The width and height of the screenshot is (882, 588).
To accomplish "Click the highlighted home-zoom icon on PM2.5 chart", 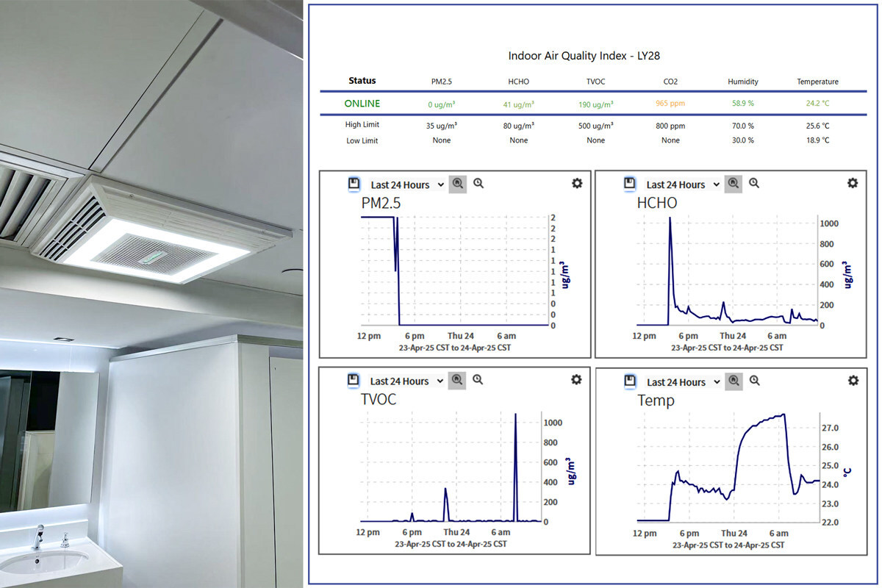I will 457,184.
